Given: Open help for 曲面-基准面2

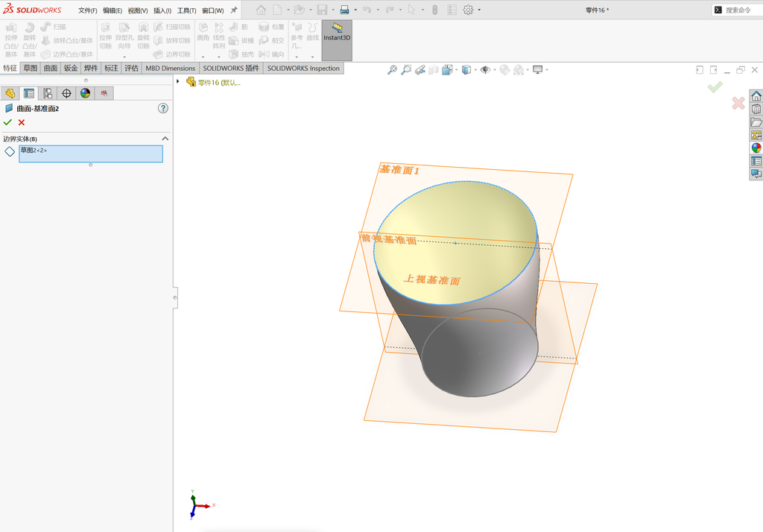Looking at the screenshot, I should (x=163, y=108).
